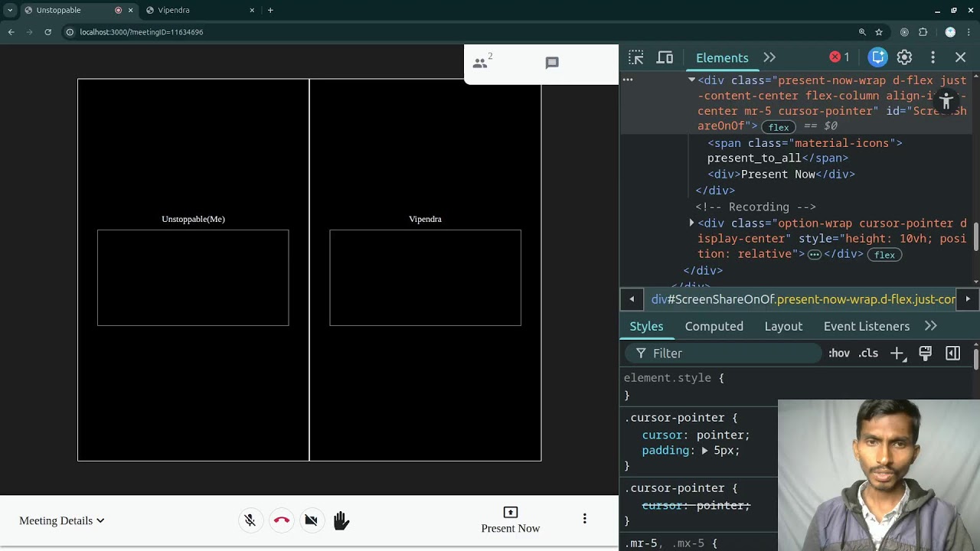Open the browser profile avatar
The height and width of the screenshot is (551, 980).
[x=950, y=32]
